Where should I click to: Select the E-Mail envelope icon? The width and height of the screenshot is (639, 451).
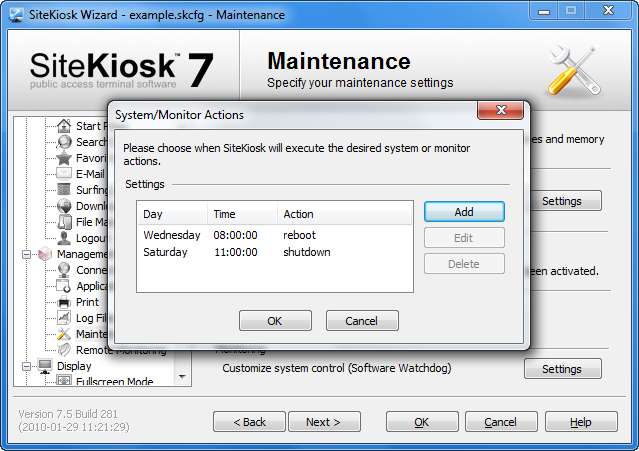65,174
